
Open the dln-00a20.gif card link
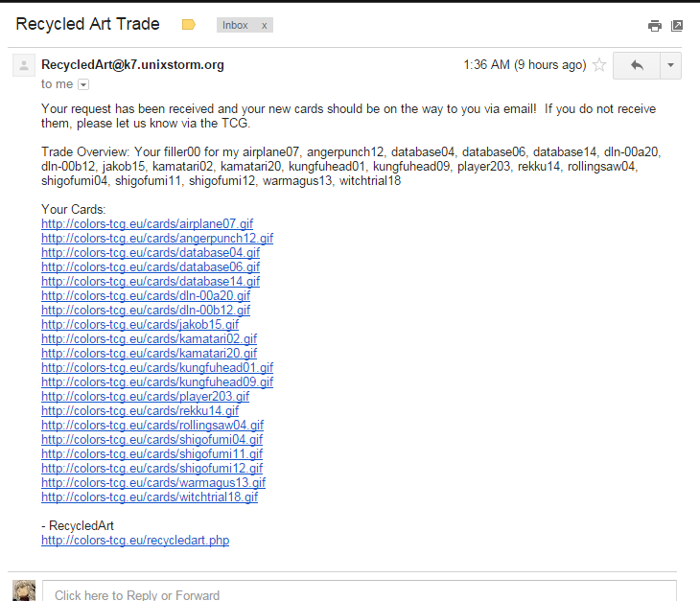(x=146, y=295)
